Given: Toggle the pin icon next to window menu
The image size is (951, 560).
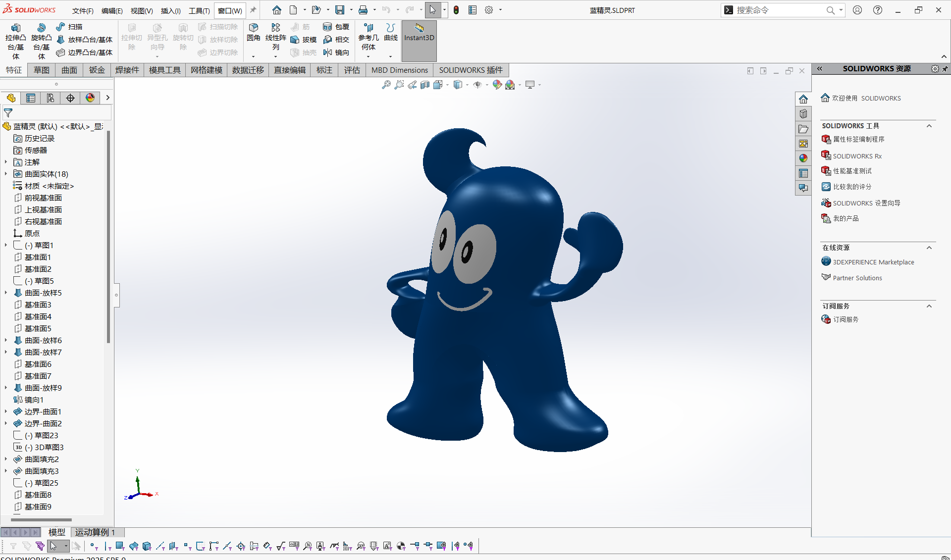Looking at the screenshot, I should pyautogui.click(x=253, y=10).
